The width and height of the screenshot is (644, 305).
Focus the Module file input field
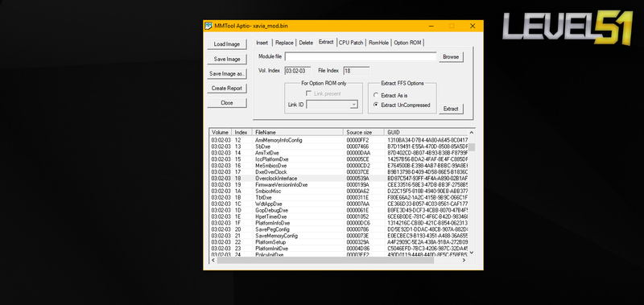(361, 56)
